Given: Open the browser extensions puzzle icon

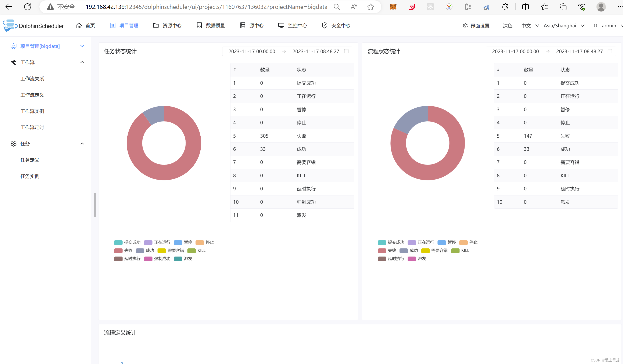Looking at the screenshot, I should pyautogui.click(x=505, y=7).
